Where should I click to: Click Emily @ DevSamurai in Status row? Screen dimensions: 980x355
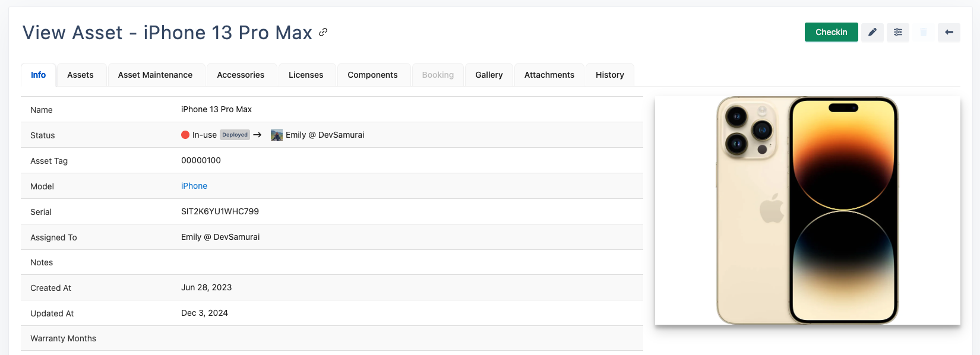click(325, 135)
